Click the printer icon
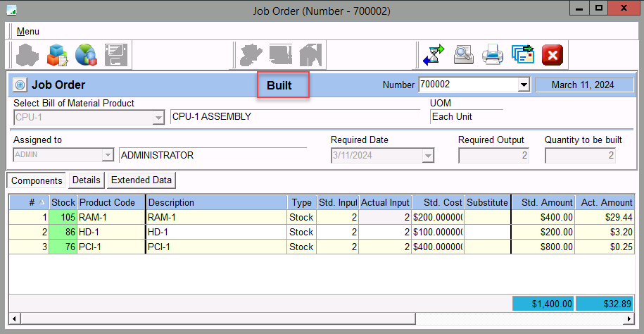 492,54
